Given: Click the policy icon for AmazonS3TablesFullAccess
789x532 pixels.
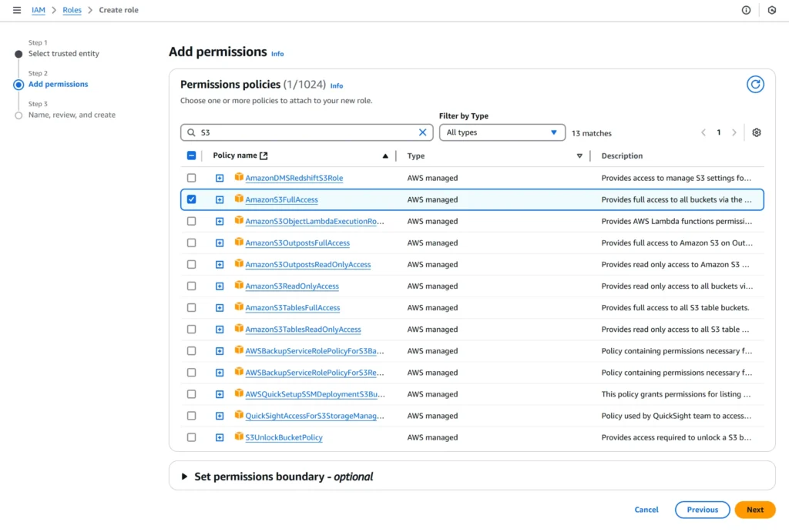Looking at the screenshot, I should pyautogui.click(x=239, y=306).
